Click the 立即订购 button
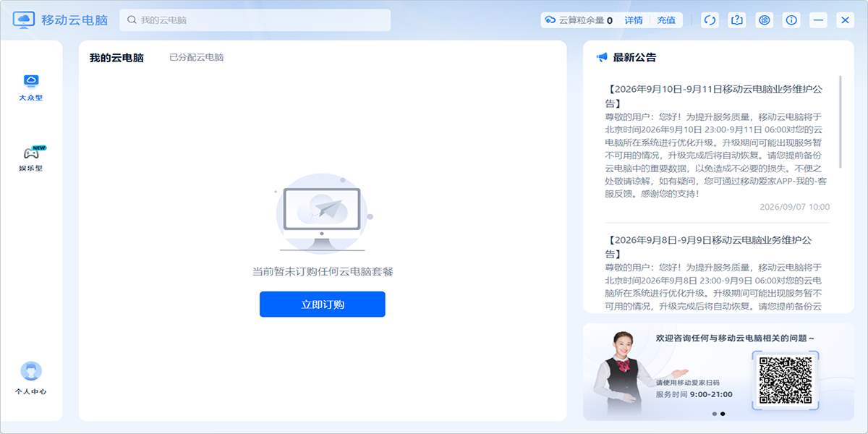The image size is (868, 434). pyautogui.click(x=323, y=305)
